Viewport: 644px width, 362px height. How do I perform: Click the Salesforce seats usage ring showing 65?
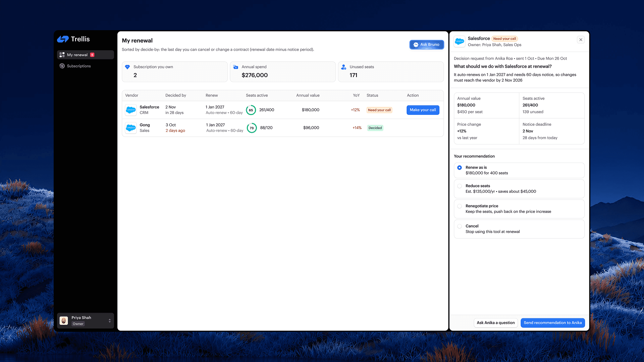pyautogui.click(x=251, y=110)
